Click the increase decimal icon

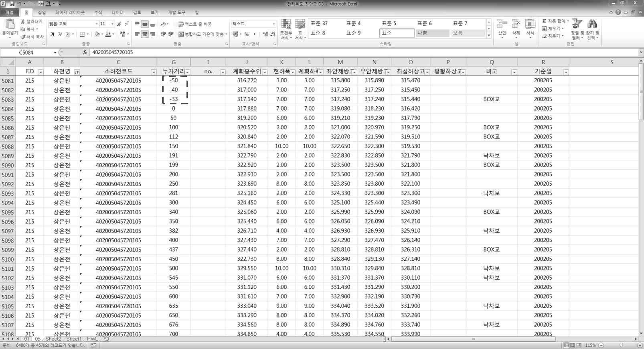tap(265, 34)
